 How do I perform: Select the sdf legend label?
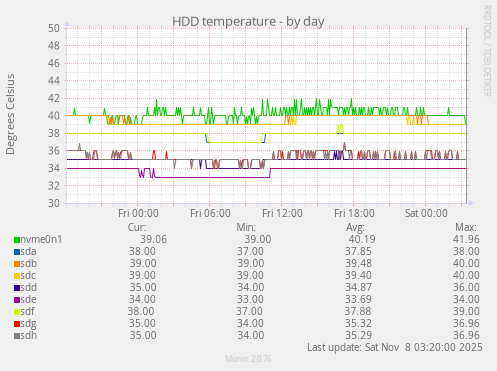pos(27,311)
